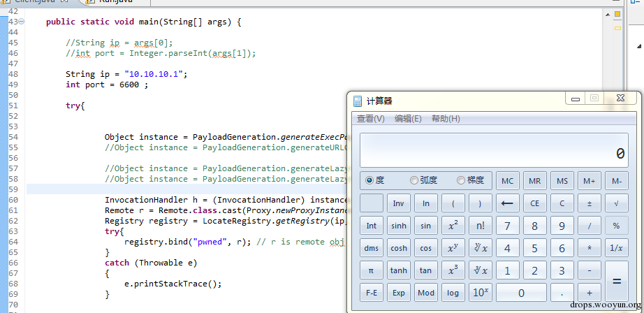Click the * multiply key

[x=590, y=248]
